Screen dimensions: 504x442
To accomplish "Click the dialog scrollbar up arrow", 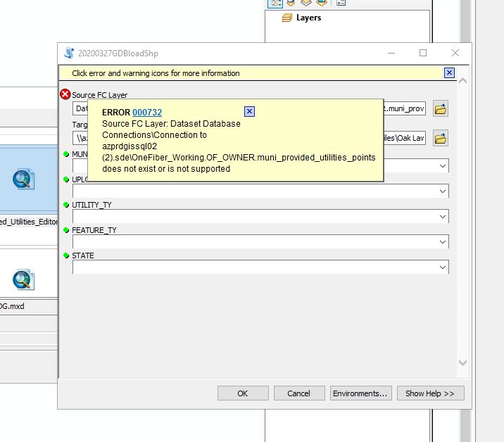I will pos(463,81).
